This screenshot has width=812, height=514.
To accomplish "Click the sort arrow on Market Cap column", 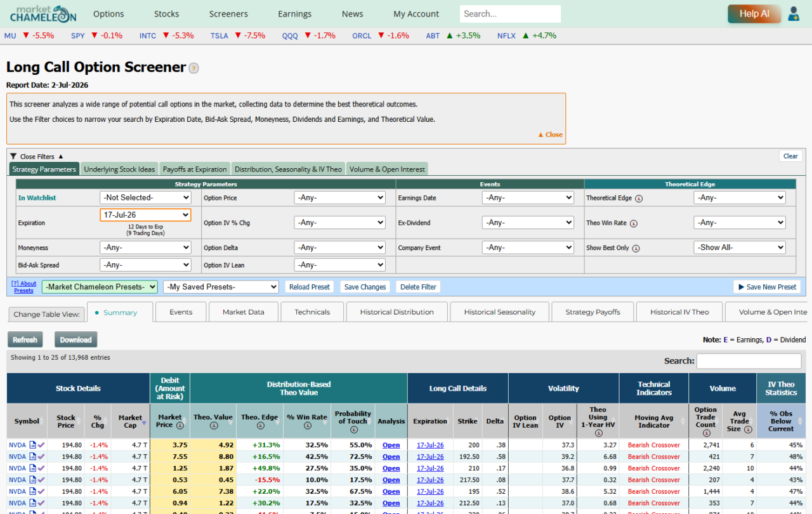I will [144, 423].
